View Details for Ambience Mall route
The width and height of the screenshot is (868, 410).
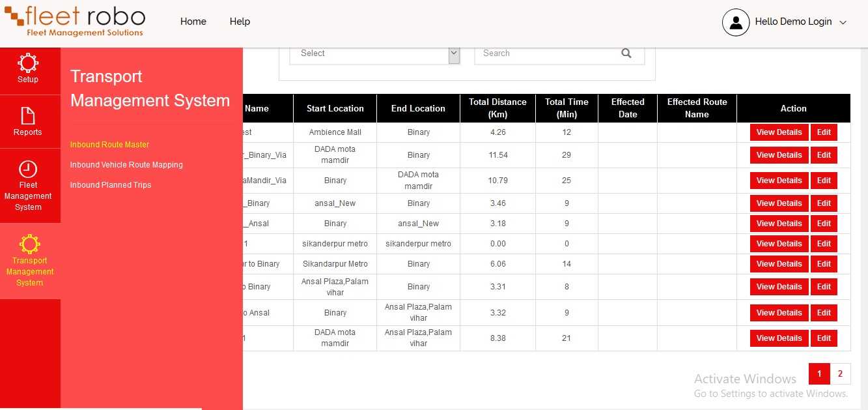(x=779, y=132)
